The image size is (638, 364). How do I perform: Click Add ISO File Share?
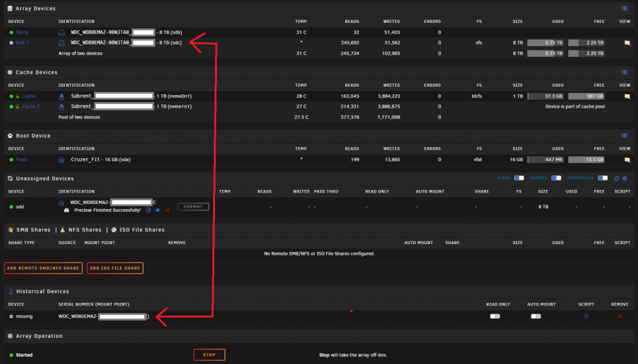tap(115, 268)
